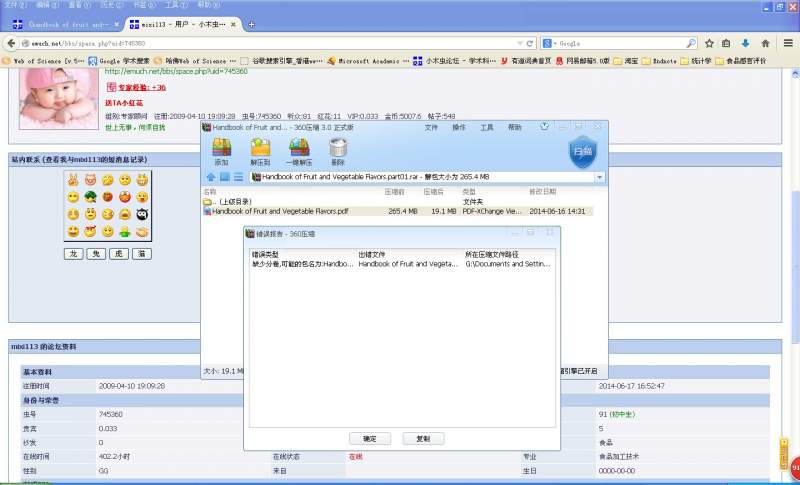The image size is (800, 485).
Task: Open the Google 学术搜索 bookmark
Action: (x=119, y=61)
